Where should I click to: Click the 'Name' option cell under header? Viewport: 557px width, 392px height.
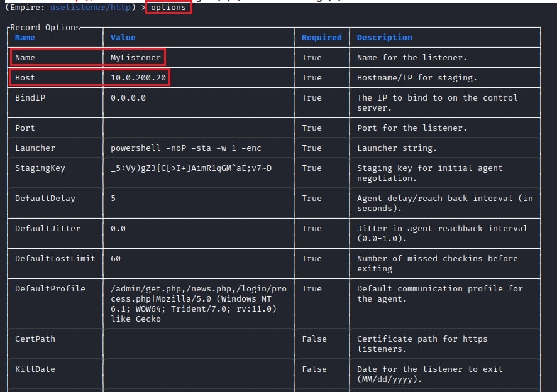click(25, 58)
